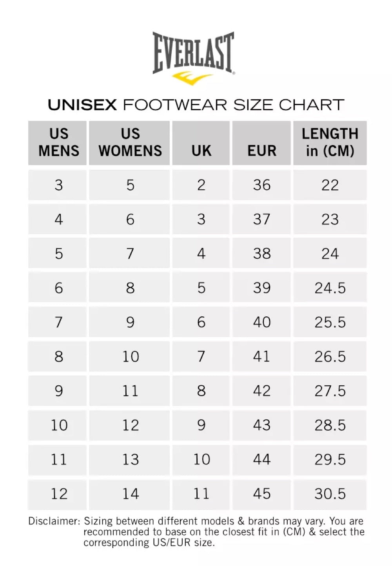392x566 pixels.
Task: Select the US Womens column header
Action: (x=130, y=142)
